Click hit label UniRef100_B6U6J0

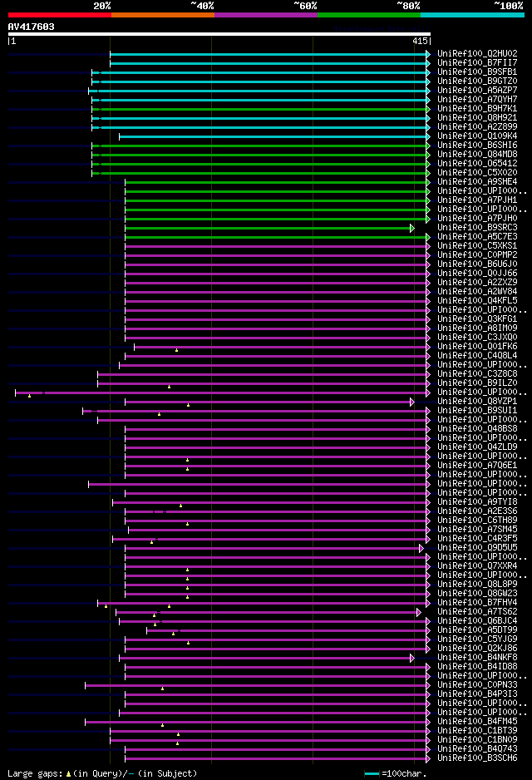(x=477, y=264)
